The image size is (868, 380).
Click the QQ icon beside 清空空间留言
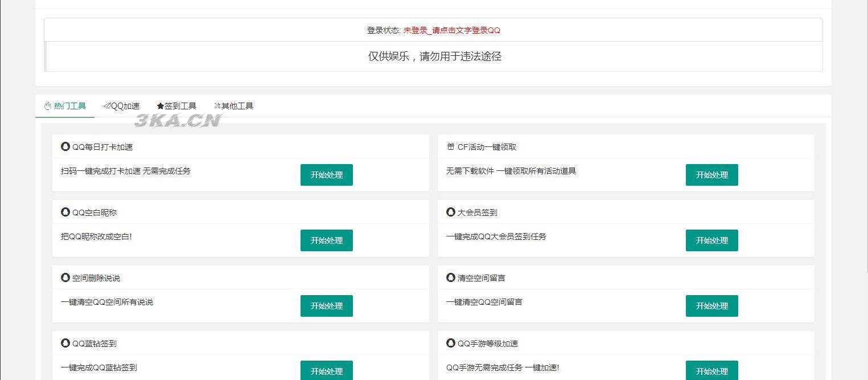[450, 277]
